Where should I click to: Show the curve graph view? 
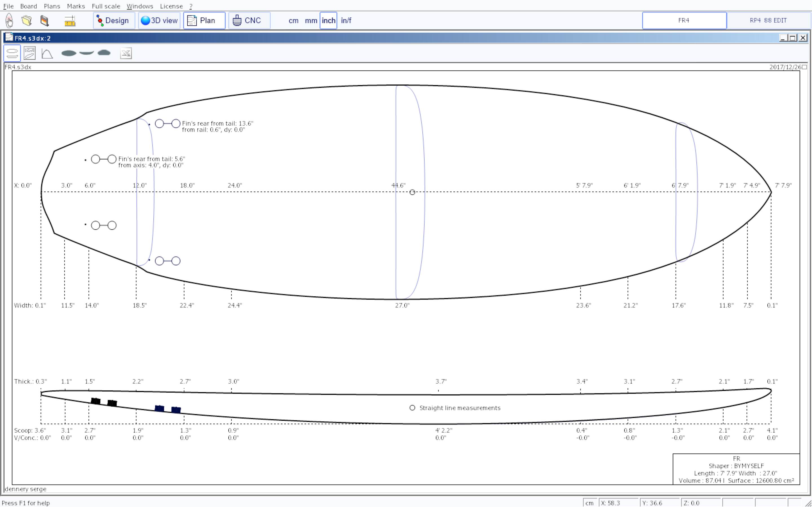(47, 53)
